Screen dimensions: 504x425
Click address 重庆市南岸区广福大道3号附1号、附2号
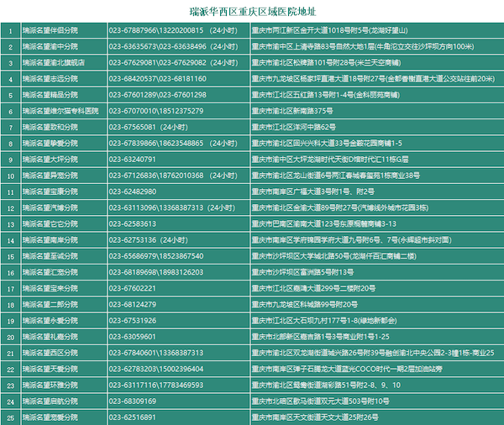(313, 192)
